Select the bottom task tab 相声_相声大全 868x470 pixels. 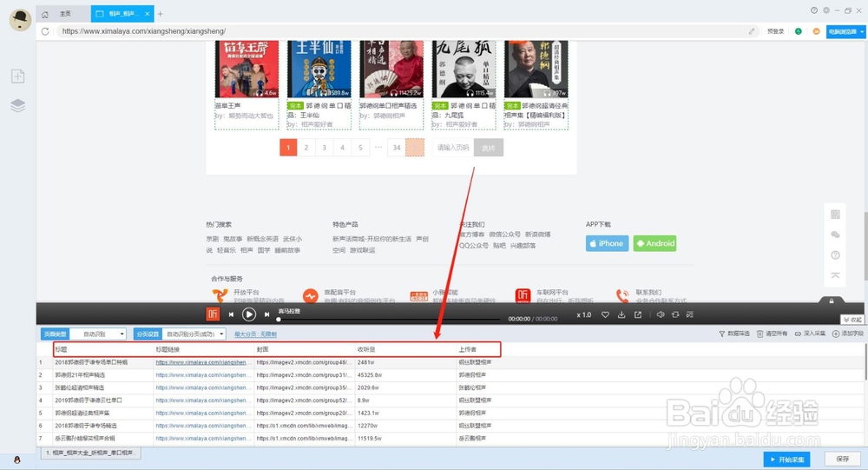91,453
